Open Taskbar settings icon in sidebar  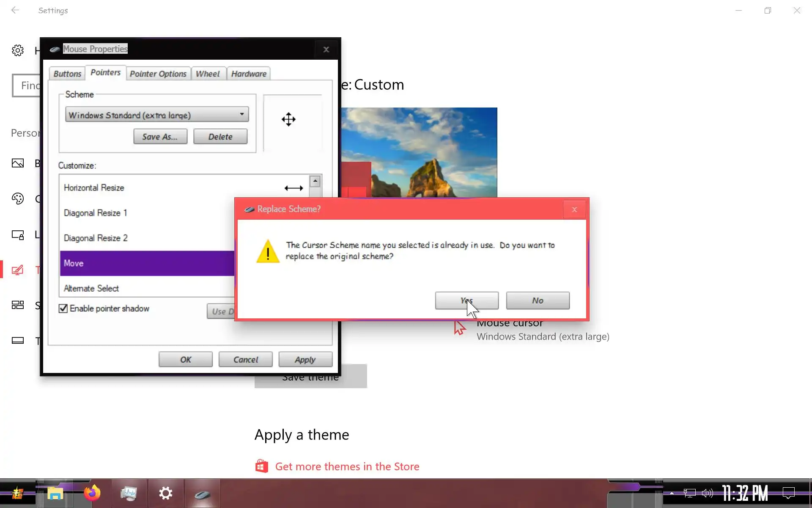[x=18, y=340]
